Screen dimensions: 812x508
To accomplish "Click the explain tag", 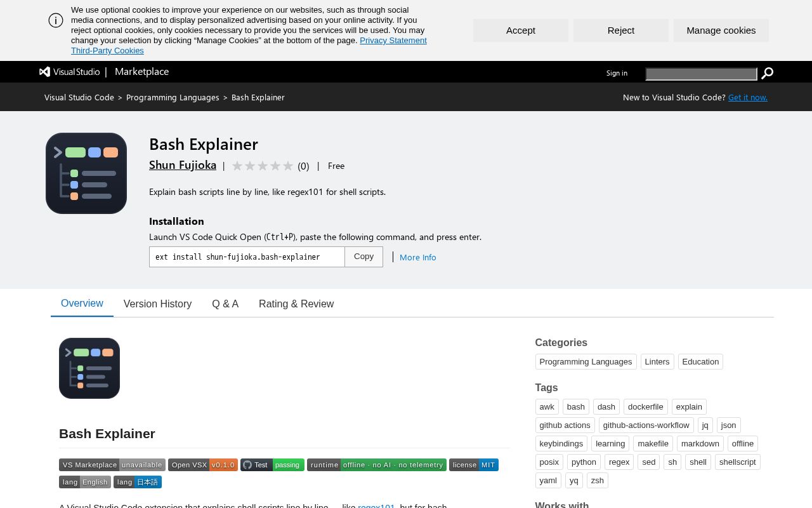I will click(x=689, y=407).
